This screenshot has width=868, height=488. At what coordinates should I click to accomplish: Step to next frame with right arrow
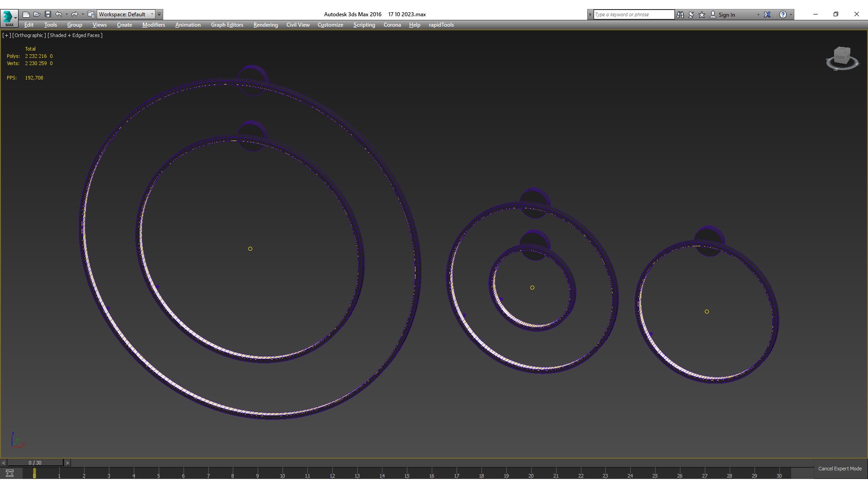coord(67,463)
